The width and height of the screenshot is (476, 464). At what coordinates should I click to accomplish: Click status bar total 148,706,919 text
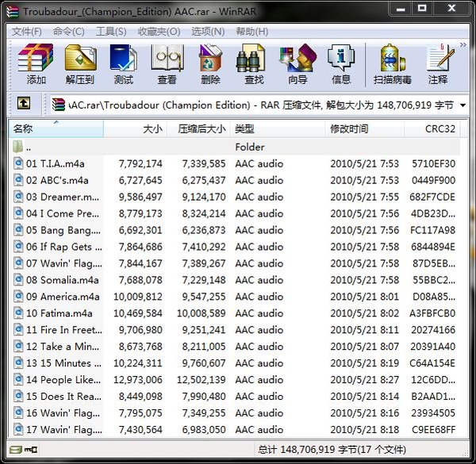pyautogui.click(x=332, y=450)
